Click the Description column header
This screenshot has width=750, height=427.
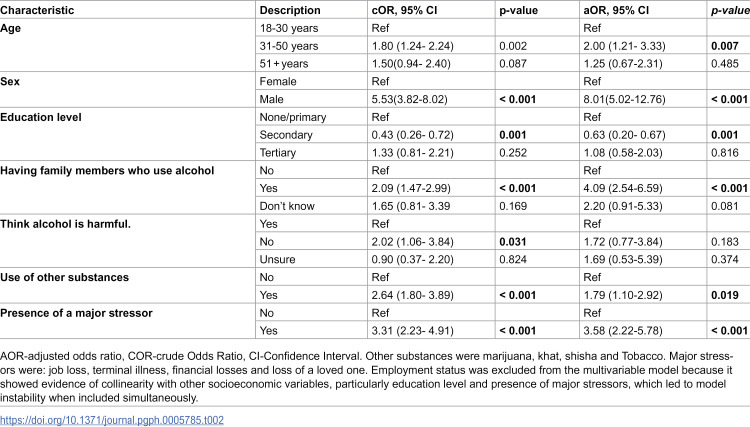tap(290, 10)
